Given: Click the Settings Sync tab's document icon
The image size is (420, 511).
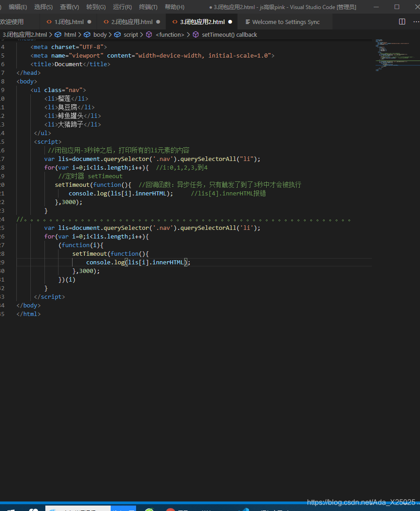Looking at the screenshot, I should point(248,22).
